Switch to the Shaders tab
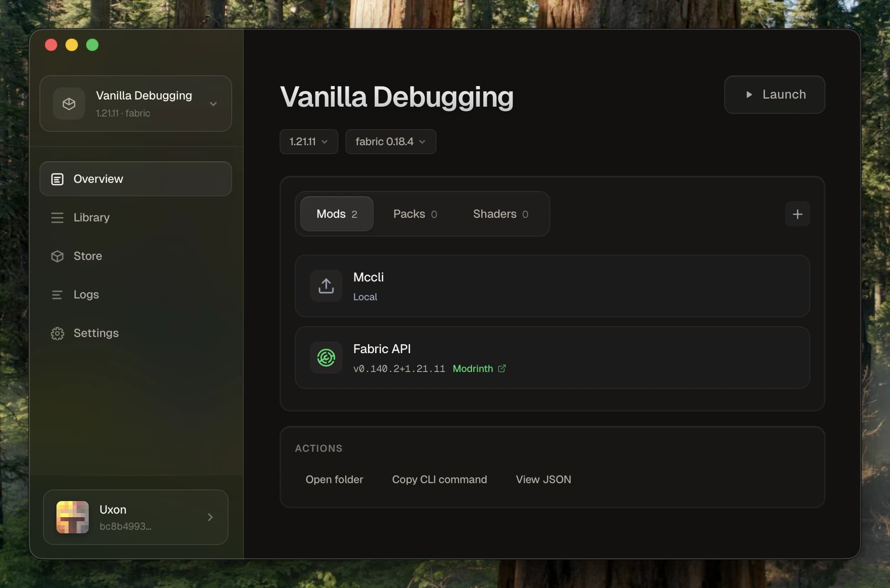 [500, 214]
